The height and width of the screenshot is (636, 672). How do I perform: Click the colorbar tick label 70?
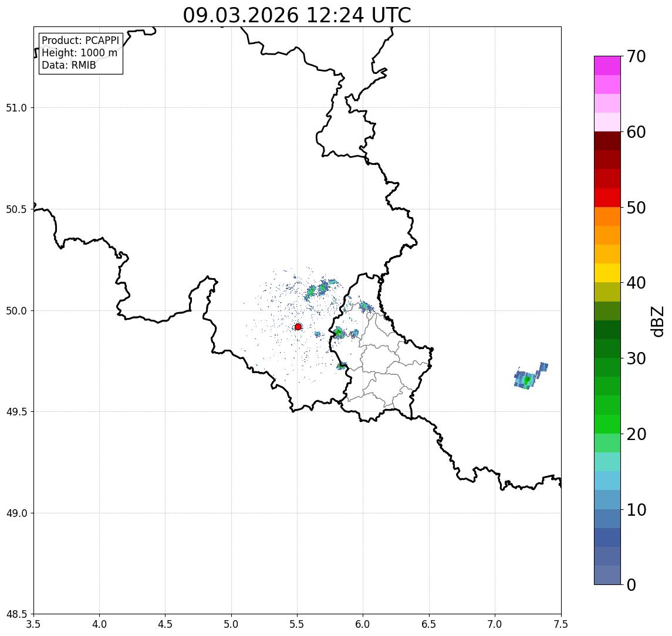point(636,56)
